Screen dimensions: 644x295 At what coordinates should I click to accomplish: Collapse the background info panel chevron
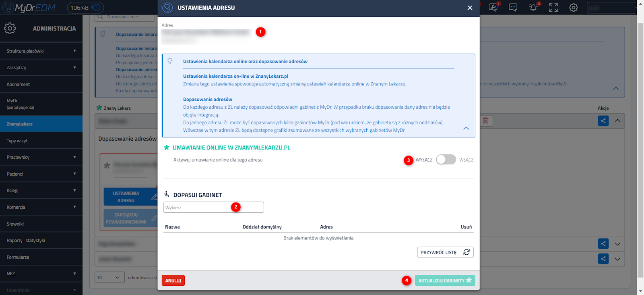(x=616, y=88)
